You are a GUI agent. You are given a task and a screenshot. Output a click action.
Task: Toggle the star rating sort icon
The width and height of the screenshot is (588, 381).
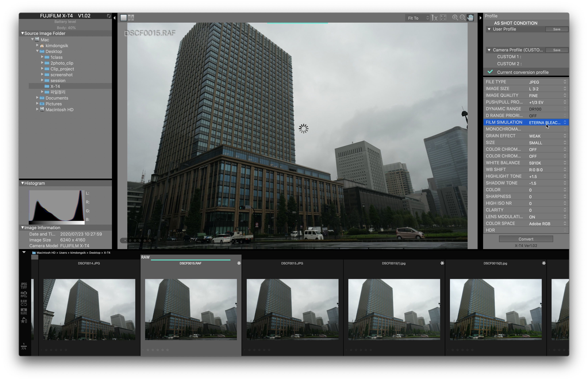pyautogui.click(x=24, y=320)
